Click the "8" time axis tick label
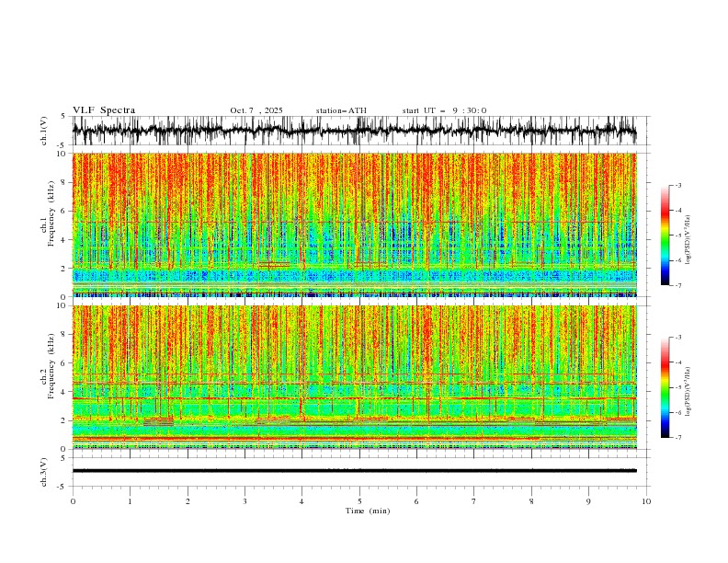Viewport: 728px width, 563px height. pyautogui.click(x=531, y=501)
